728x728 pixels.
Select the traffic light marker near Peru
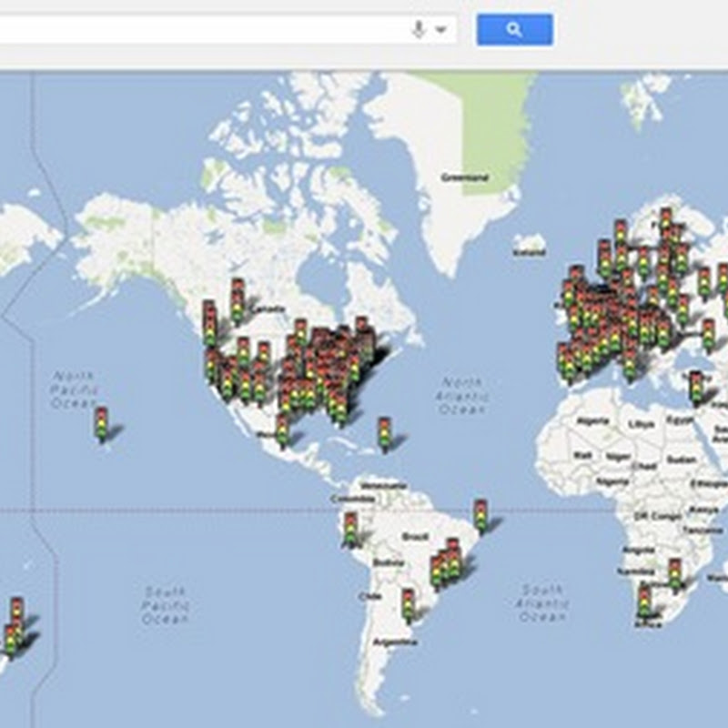pos(350,529)
